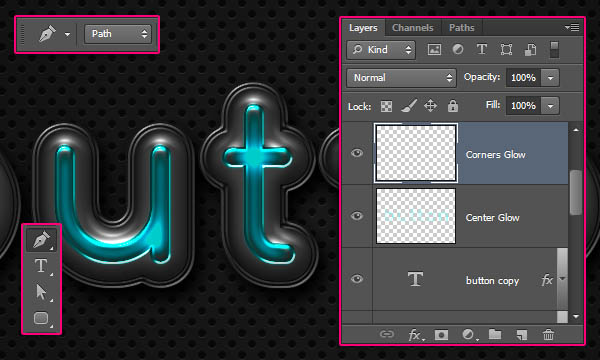Open the Path mode dropdown
Screen dimensions: 600x360
[x=118, y=34]
